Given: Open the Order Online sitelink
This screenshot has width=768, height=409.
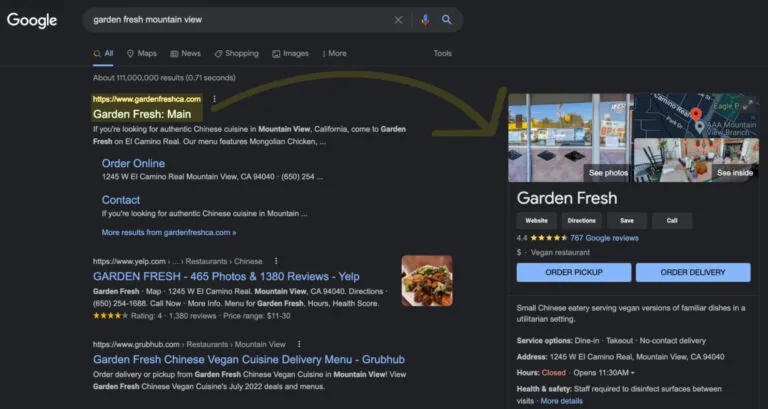Looking at the screenshot, I should point(133,164).
